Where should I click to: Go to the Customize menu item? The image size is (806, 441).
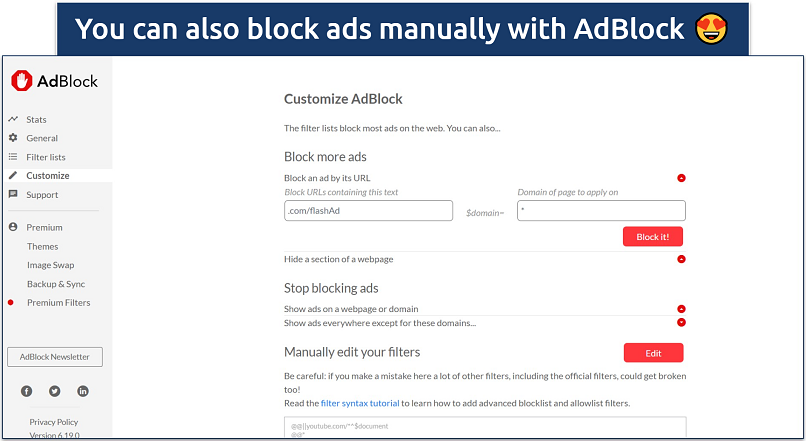(x=48, y=175)
